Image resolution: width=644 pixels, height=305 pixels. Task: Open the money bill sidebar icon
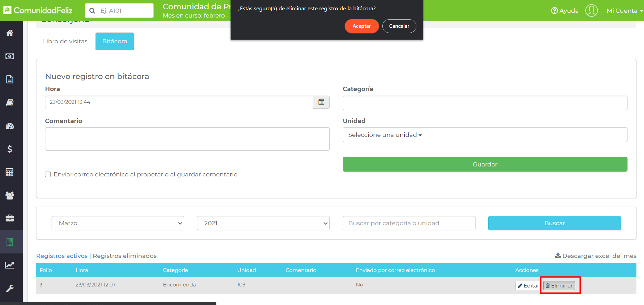[10, 56]
